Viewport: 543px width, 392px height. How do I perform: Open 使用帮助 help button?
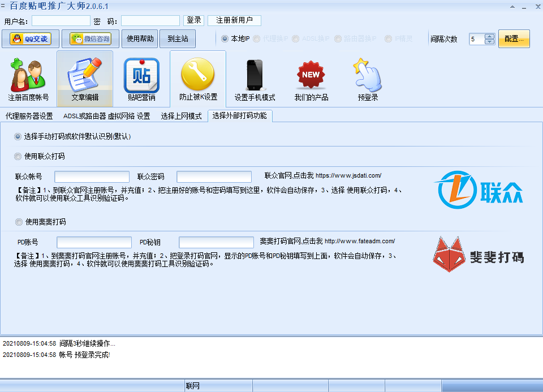pos(140,39)
